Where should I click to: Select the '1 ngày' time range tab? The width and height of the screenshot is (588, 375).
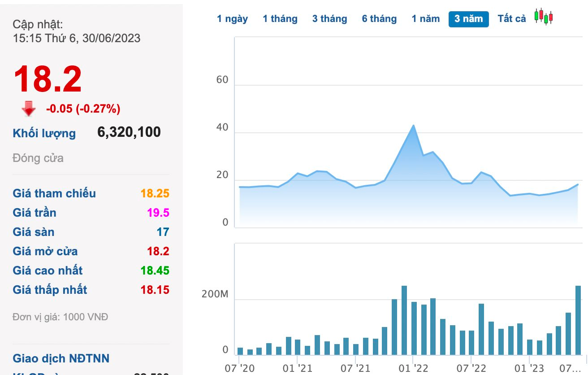coord(232,19)
